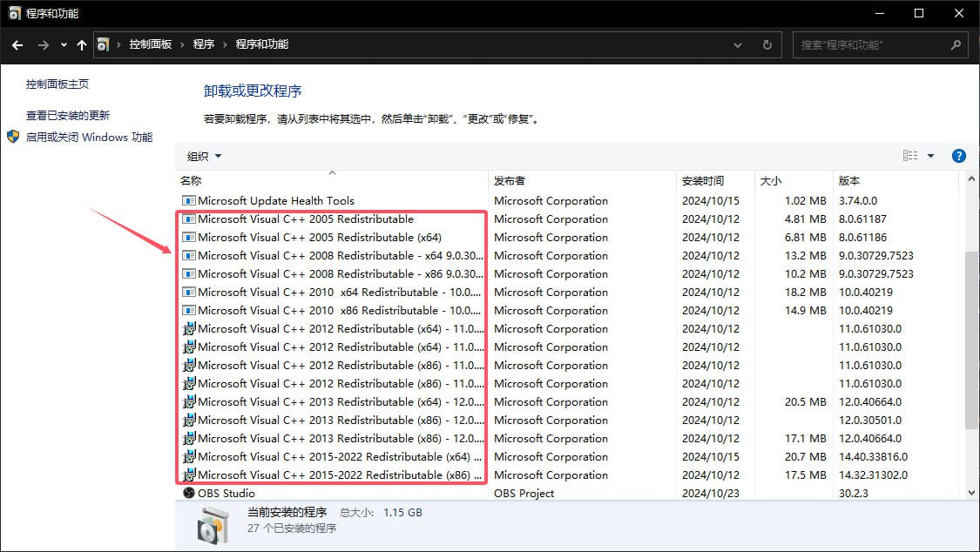The image size is (980, 552).
Task: Click version 8.0.61186 cell
Action: coord(862,238)
